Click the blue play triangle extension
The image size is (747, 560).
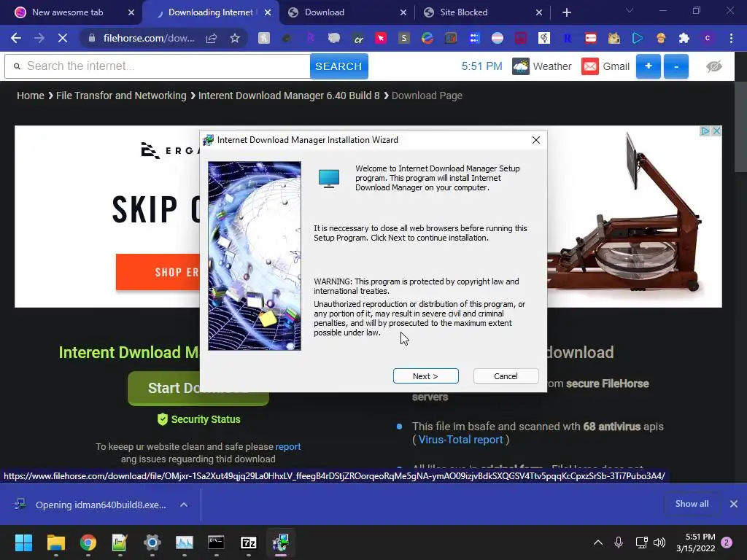click(x=638, y=38)
